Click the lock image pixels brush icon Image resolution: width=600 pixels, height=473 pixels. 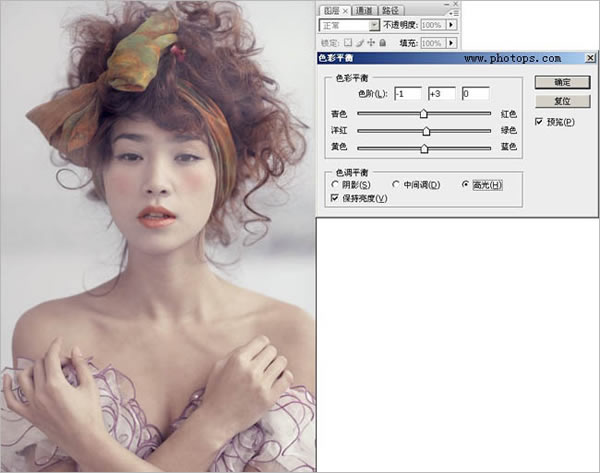click(360, 44)
